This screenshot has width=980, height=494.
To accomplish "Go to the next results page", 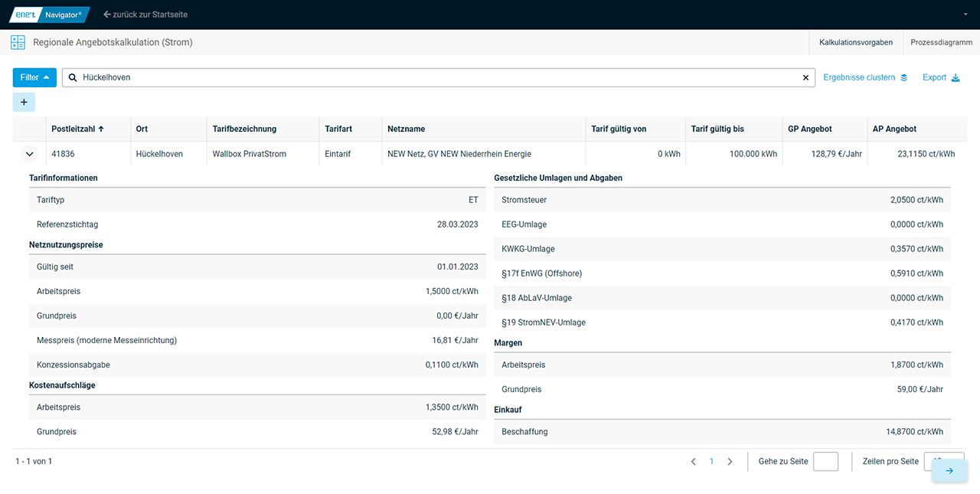I will pyautogui.click(x=730, y=462).
